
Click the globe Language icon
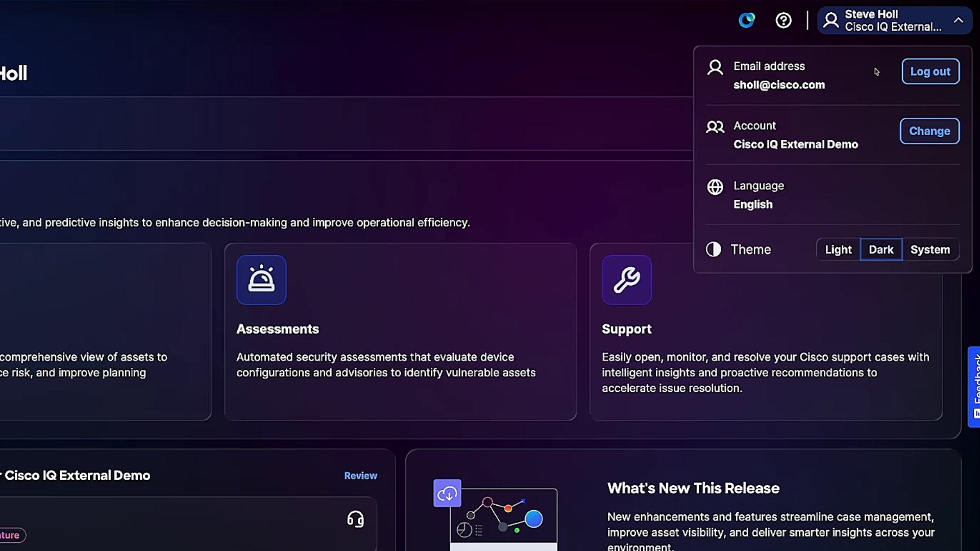pyautogui.click(x=715, y=187)
